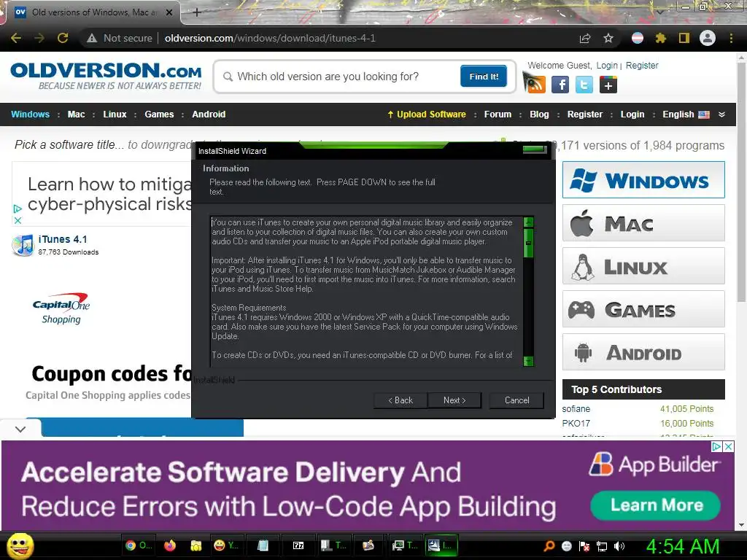Open the tab search dropdown arrow
This screenshot has height=560, width=747.
660,12
